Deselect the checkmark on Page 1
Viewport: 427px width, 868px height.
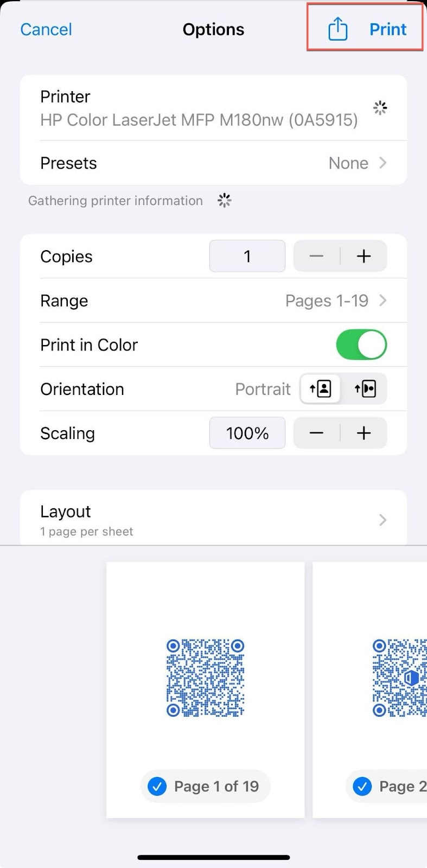[157, 786]
